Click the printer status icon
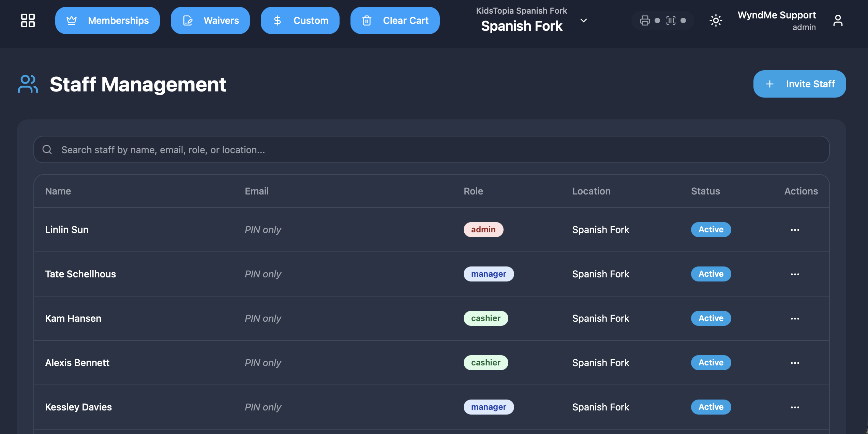Image resolution: width=868 pixels, height=434 pixels. [x=645, y=20]
